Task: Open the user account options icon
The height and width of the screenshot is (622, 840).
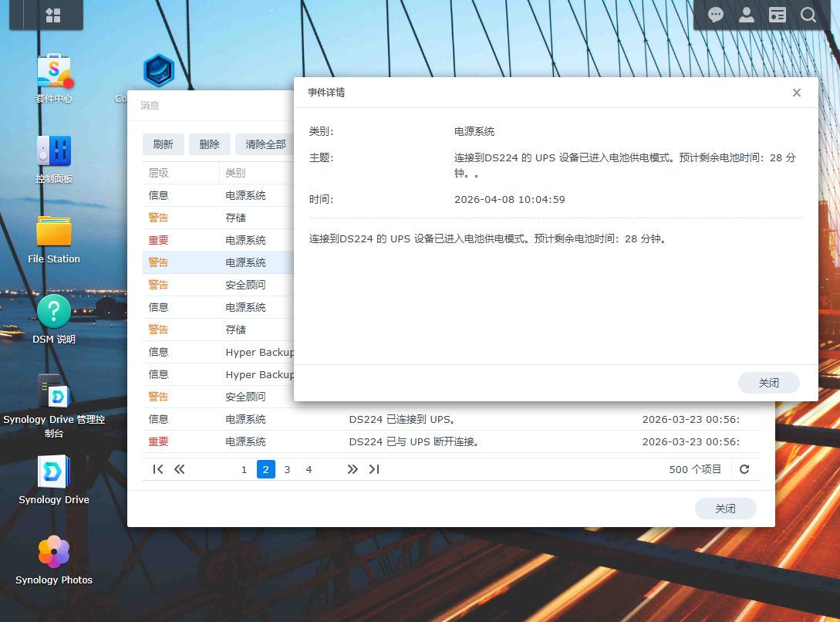Action: (x=747, y=15)
